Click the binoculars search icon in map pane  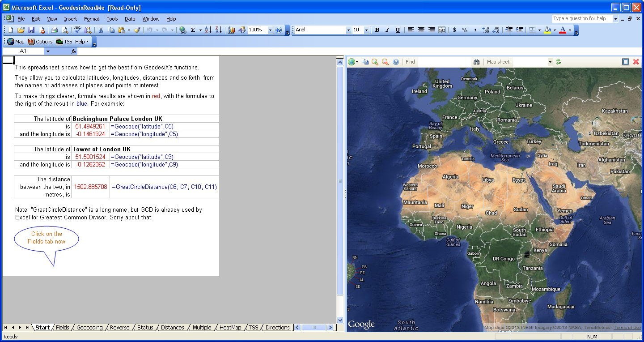tap(476, 62)
